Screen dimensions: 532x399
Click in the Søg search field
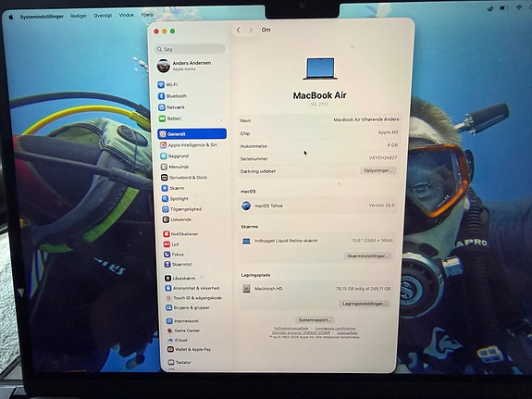coord(190,49)
